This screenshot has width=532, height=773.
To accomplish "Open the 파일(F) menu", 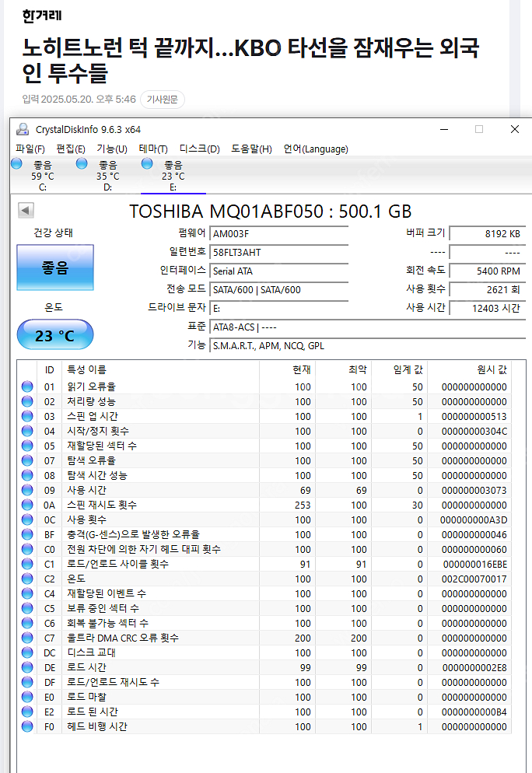I will (x=30, y=149).
